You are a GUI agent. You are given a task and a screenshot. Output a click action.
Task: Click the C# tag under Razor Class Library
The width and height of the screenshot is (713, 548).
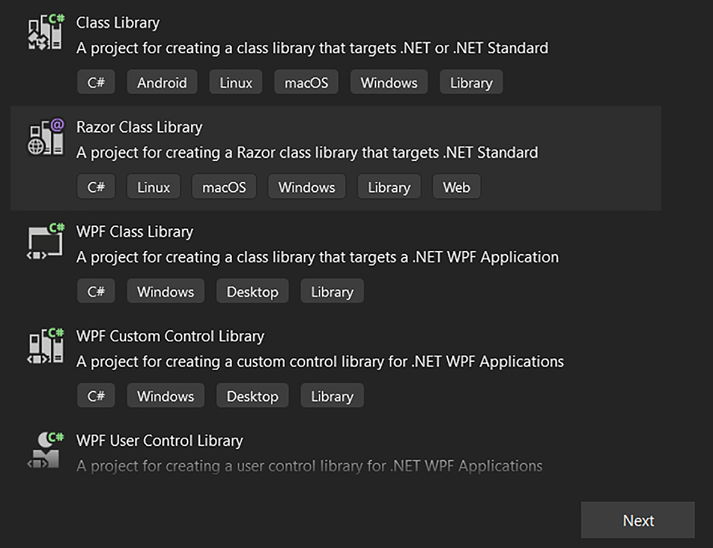96,187
